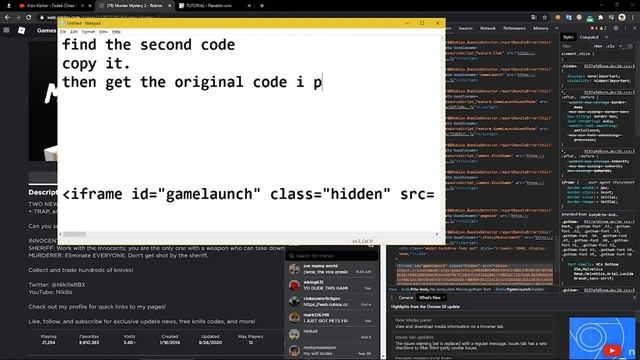Image resolution: width=640 pixels, height=360 pixels.
Task: Click the padlock icon in address bar
Action: (x=41, y=17)
